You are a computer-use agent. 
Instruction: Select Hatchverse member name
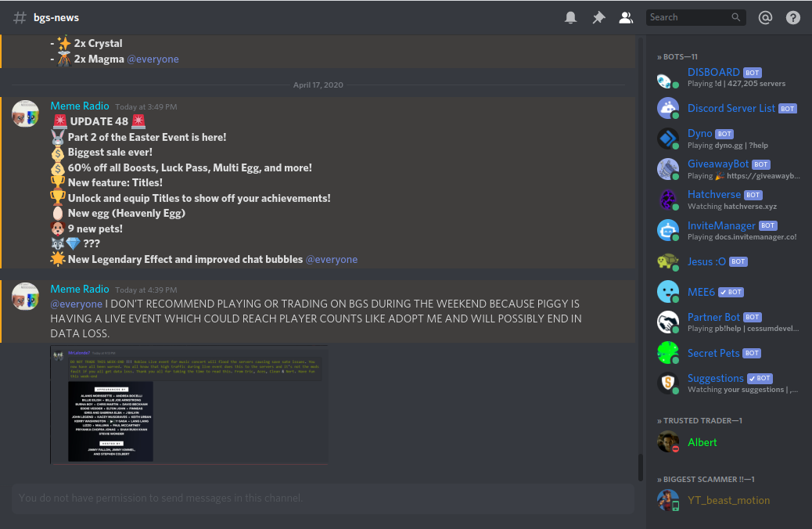(713, 194)
